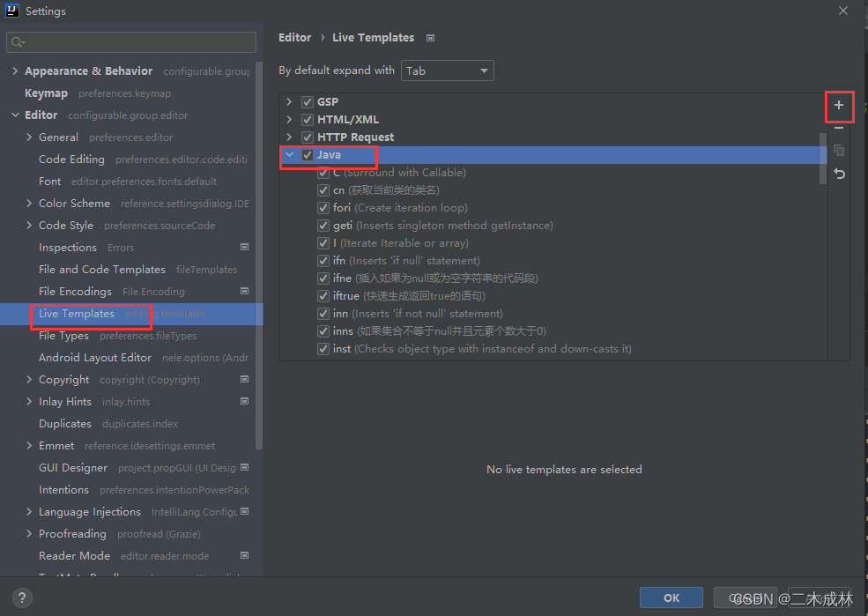
Task: Expand the Emmet settings node
Action: [x=29, y=446]
